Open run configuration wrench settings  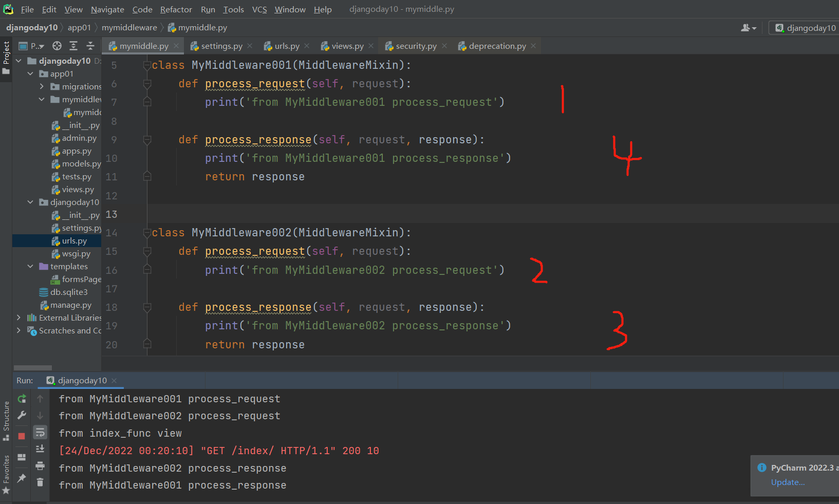22,415
